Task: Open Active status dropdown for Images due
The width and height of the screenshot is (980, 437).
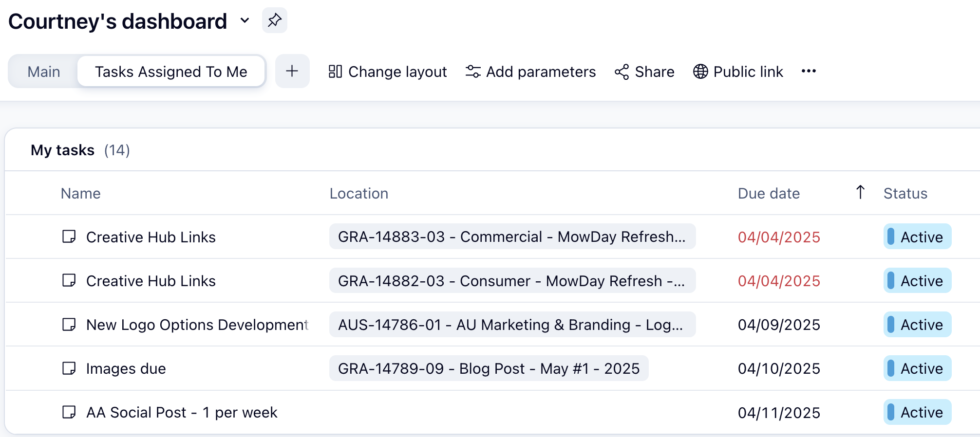Action: [917, 368]
